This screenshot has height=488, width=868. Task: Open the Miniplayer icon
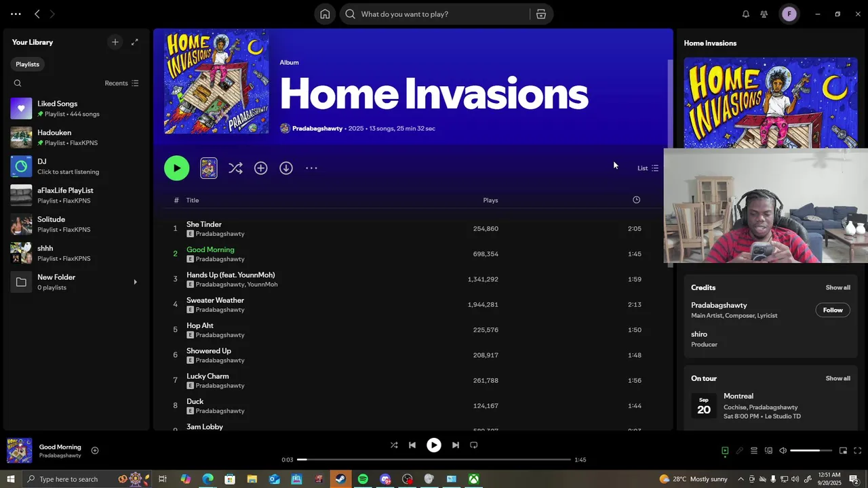click(x=843, y=451)
